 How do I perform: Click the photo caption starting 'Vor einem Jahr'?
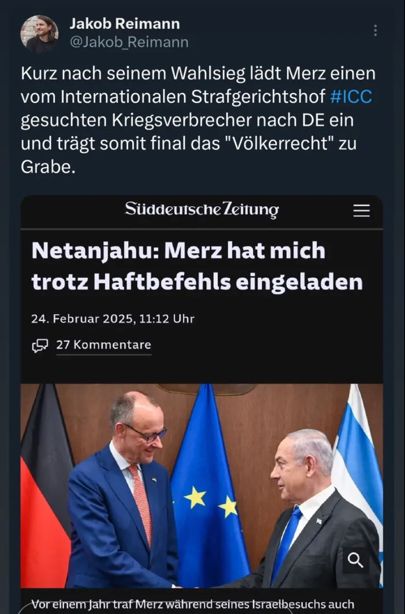(193, 604)
